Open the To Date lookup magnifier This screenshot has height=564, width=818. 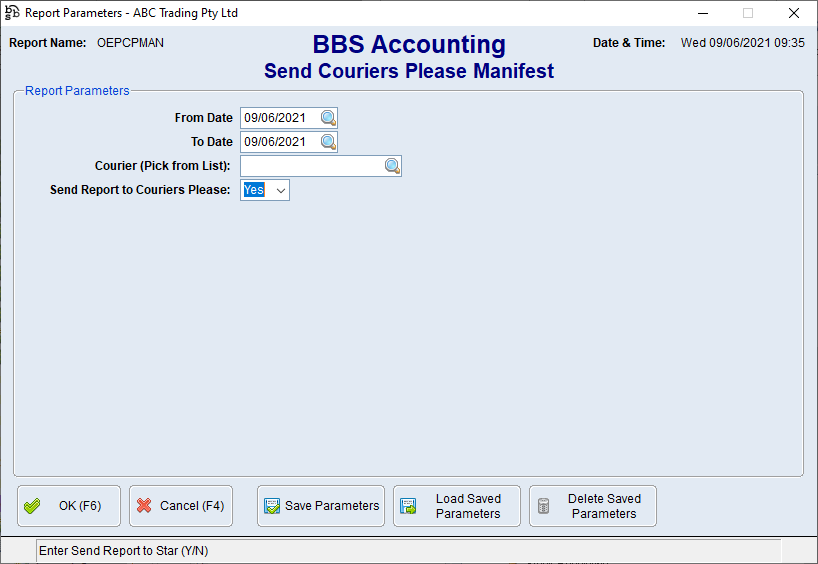[328, 142]
